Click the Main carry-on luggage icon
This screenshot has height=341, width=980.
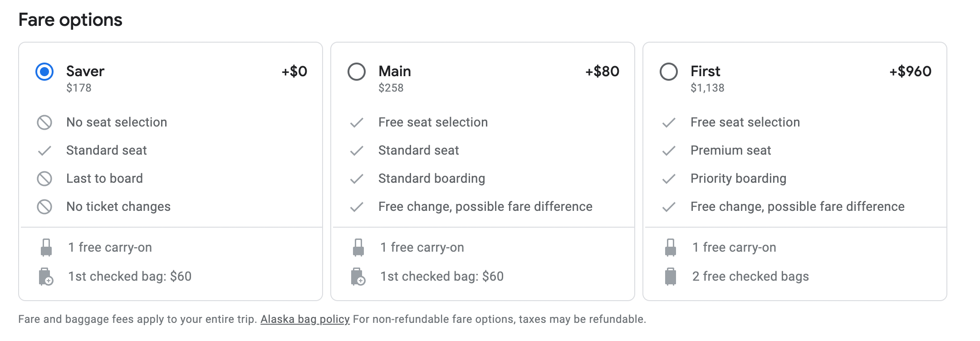tap(358, 248)
